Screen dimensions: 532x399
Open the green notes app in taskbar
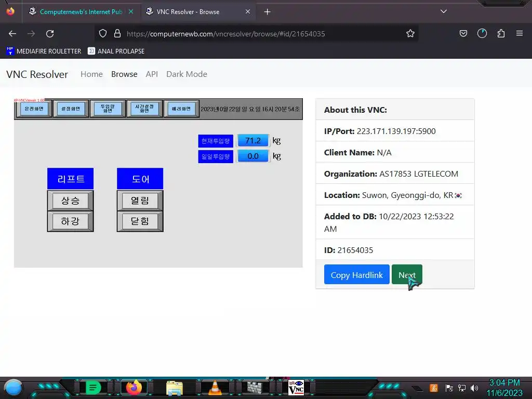(x=92, y=388)
